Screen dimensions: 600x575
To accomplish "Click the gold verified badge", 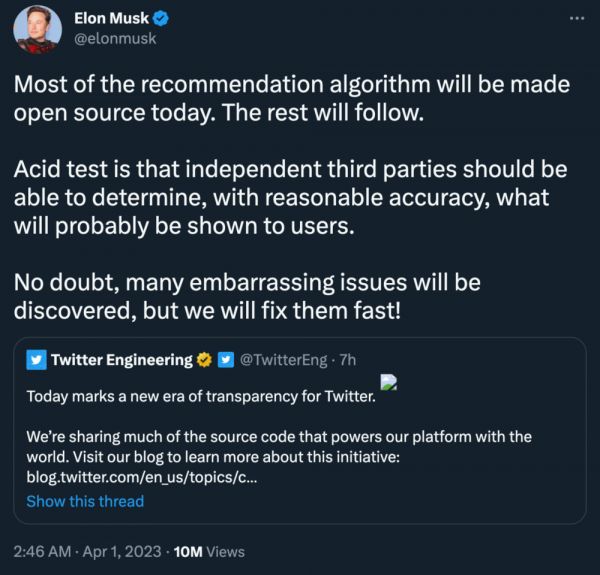I will tap(205, 360).
